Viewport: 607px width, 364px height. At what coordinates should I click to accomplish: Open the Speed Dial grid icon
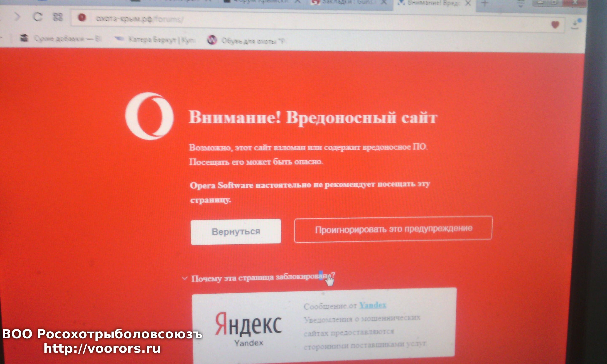(58, 17)
